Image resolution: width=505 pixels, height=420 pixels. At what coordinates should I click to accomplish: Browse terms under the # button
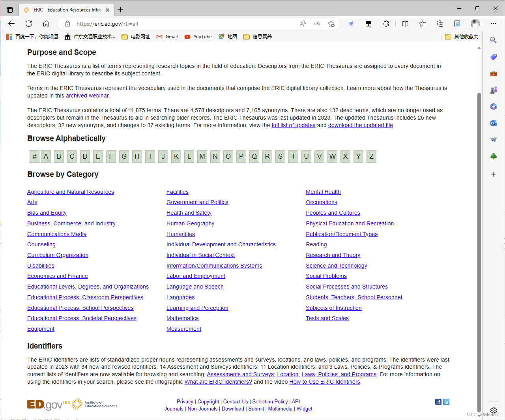coord(34,156)
